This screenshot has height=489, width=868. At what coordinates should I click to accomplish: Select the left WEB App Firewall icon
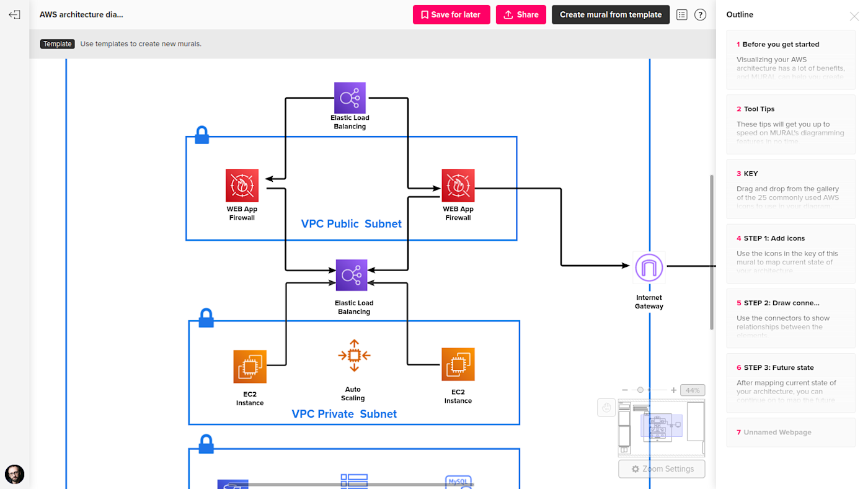point(242,186)
